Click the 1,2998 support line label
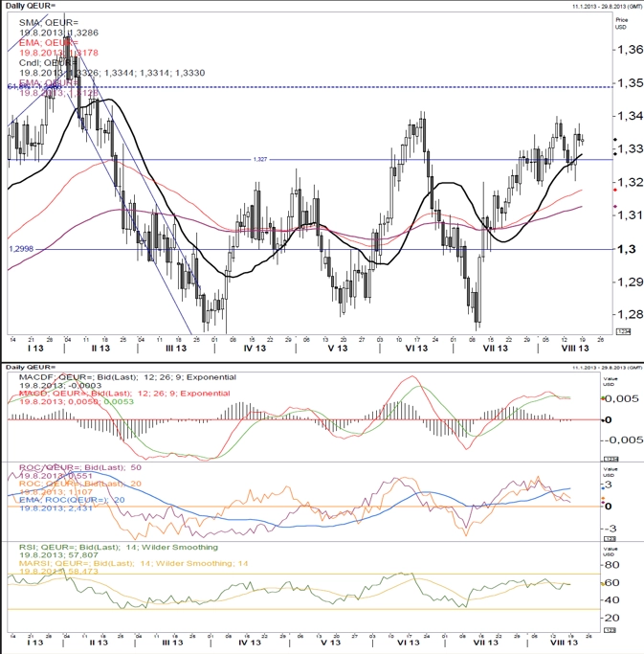The height and width of the screenshot is (654, 644). coord(21,249)
